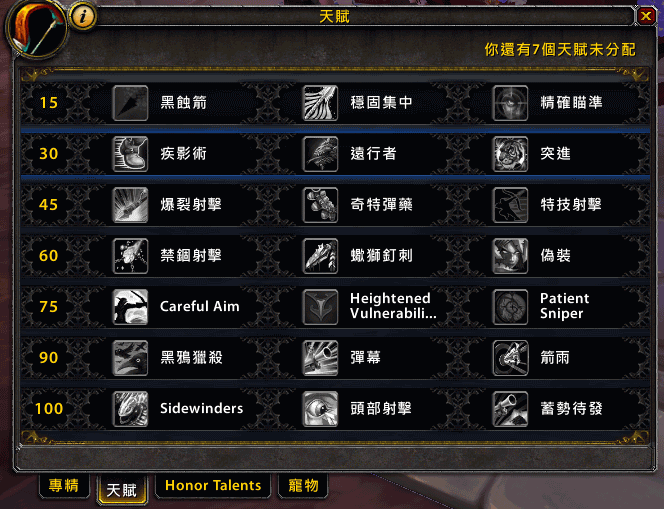Select the Heightened Vulnerability talent
The width and height of the screenshot is (664, 509).
click(x=371, y=307)
